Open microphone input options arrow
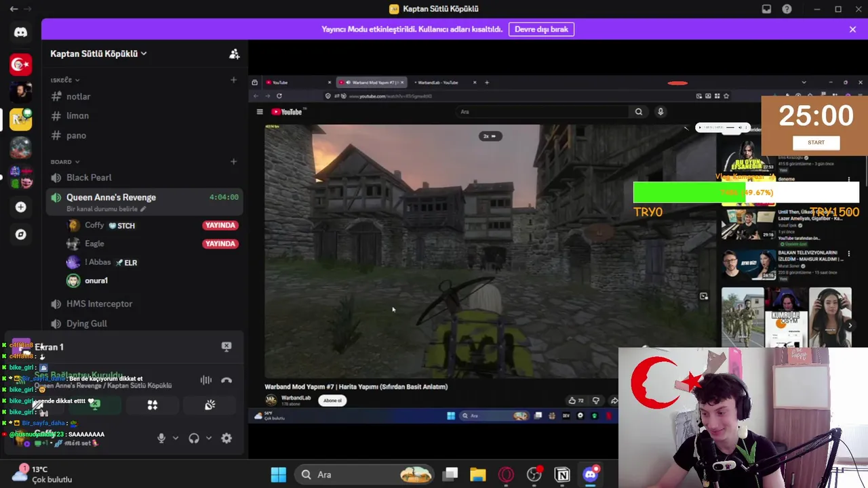This screenshot has width=868, height=488. (176, 438)
